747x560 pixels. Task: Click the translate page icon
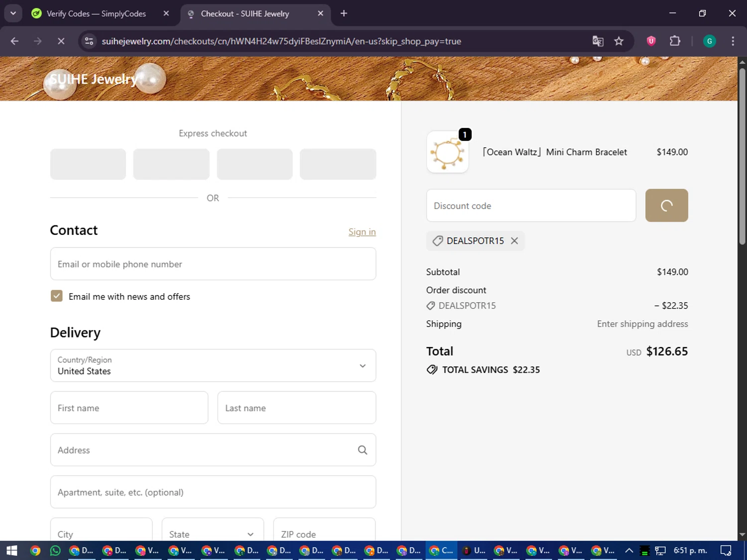[x=598, y=41]
